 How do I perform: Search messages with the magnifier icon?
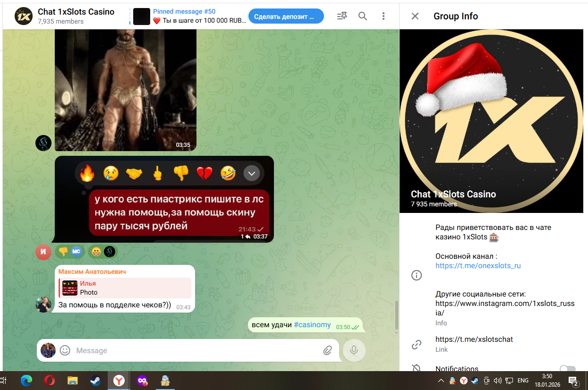click(x=363, y=16)
